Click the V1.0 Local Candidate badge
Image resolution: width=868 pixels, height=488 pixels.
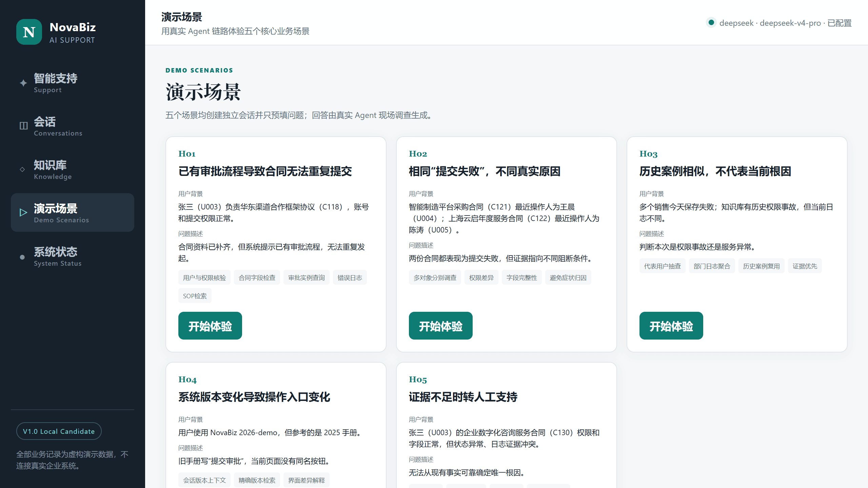[59, 431]
